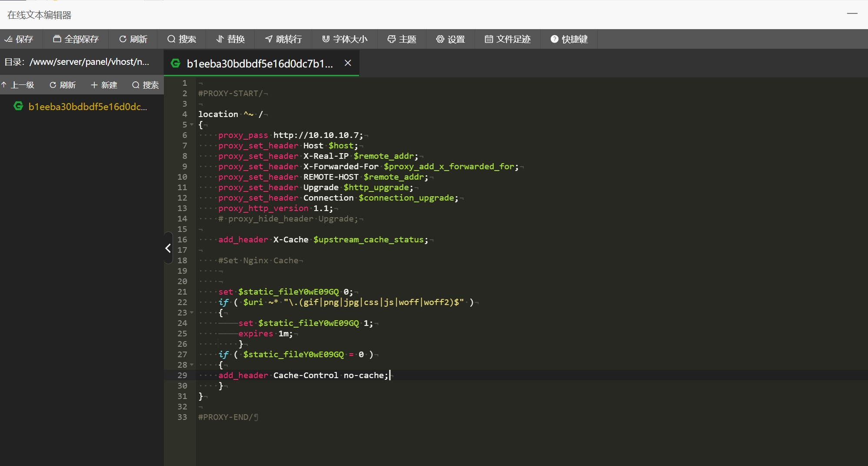Search files using sidebar 搜索 button
This screenshot has width=868, height=466.
(x=146, y=85)
